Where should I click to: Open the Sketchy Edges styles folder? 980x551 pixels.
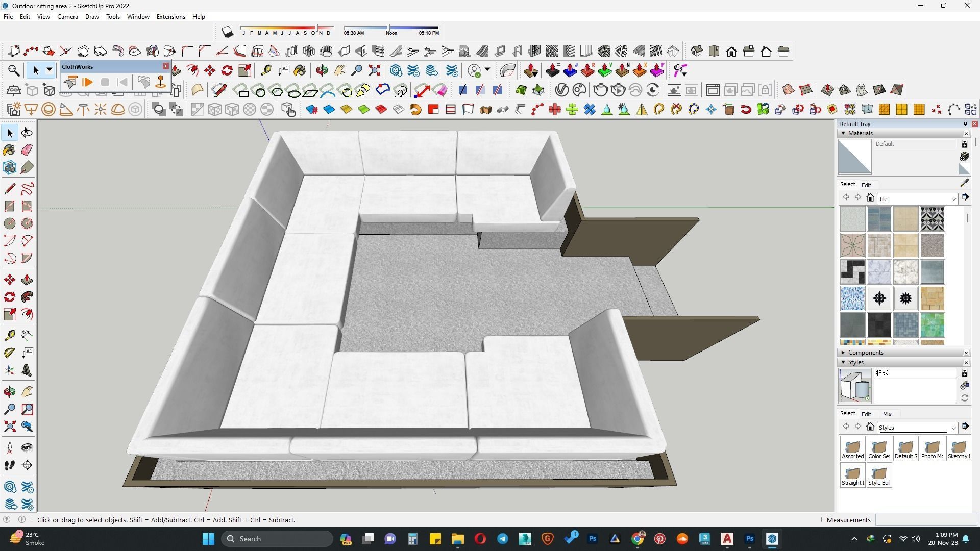click(x=959, y=448)
